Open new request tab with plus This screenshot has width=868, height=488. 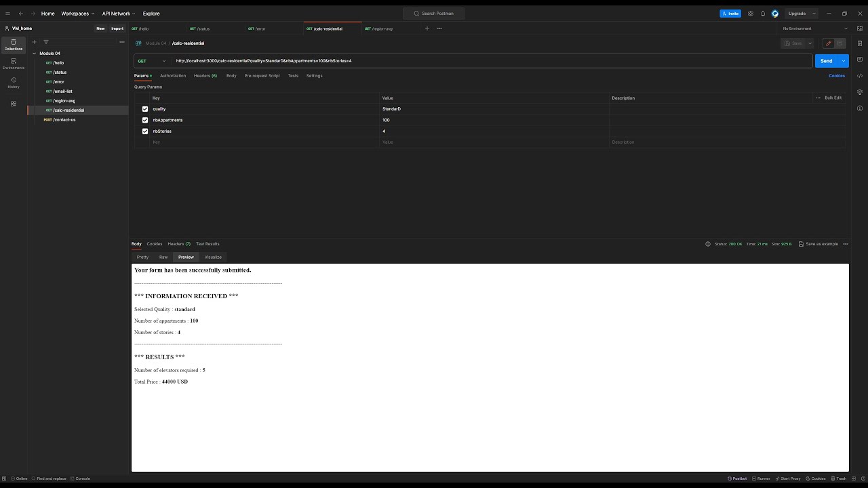427,28
